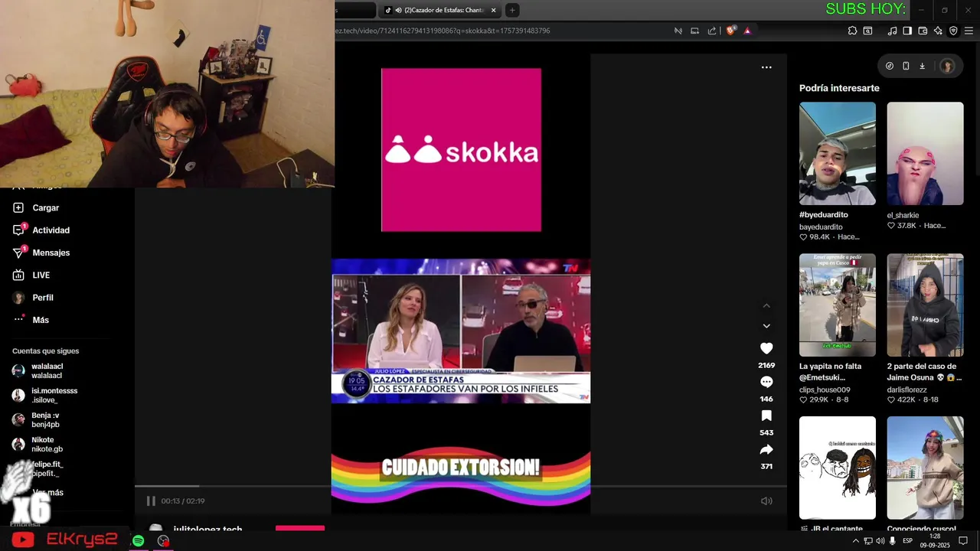Viewport: 980px width, 551px height.
Task: Click the Podría interesarte heading
Action: (839, 88)
